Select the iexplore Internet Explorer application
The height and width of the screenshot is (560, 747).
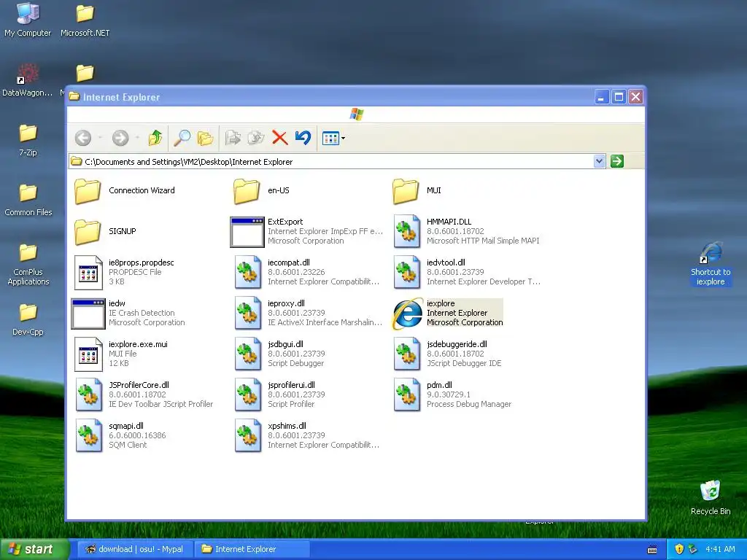click(x=448, y=314)
